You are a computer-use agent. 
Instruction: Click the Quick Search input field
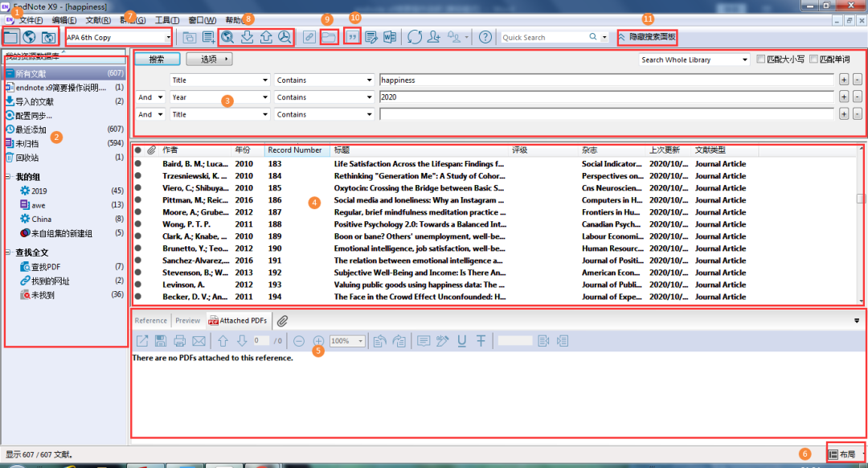pos(545,37)
